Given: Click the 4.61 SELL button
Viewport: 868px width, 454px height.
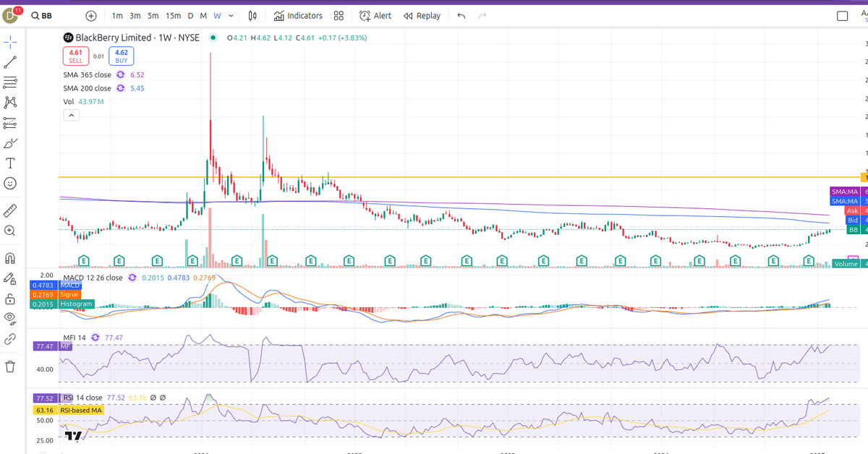Looking at the screenshot, I should pos(76,56).
